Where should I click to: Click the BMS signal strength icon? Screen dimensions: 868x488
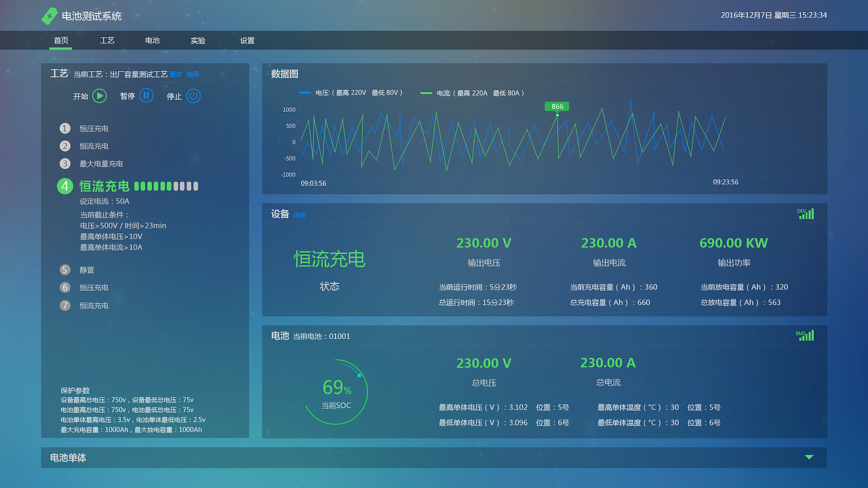(x=805, y=335)
